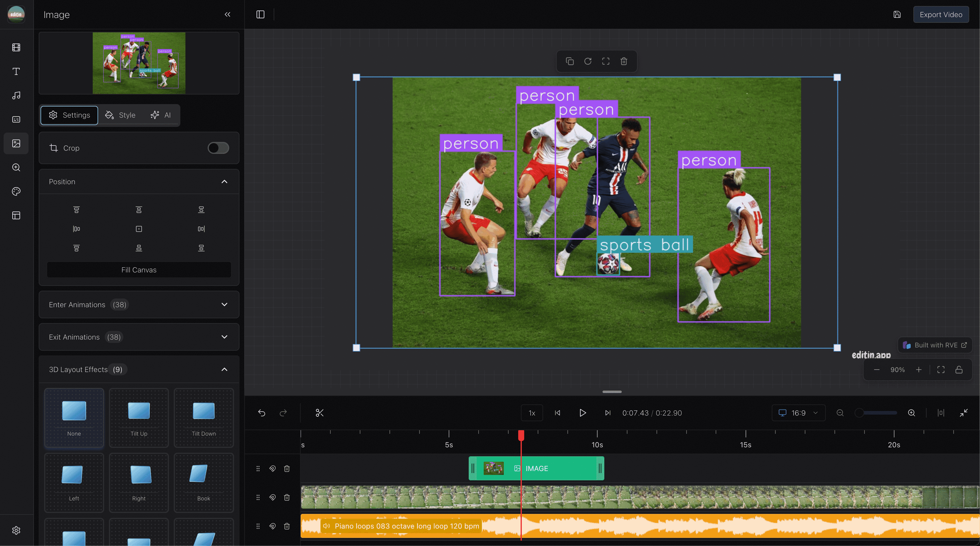Switch to the Settings tab
The image size is (980, 546).
pyautogui.click(x=69, y=115)
